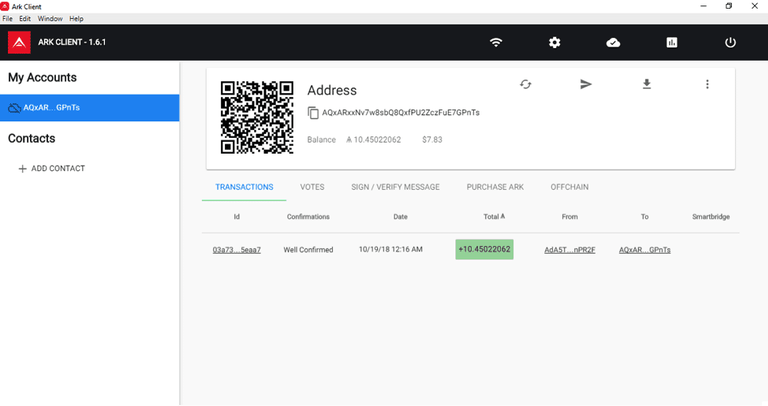
Task: Click the Id column header
Action: coord(237,216)
